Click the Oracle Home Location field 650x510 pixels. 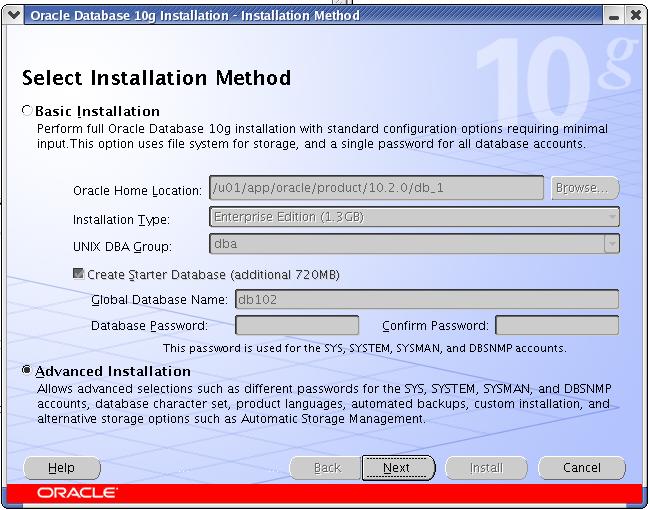coord(375,188)
